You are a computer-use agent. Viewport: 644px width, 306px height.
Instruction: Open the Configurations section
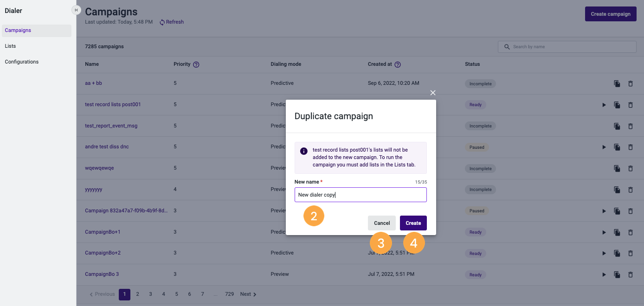tap(21, 61)
